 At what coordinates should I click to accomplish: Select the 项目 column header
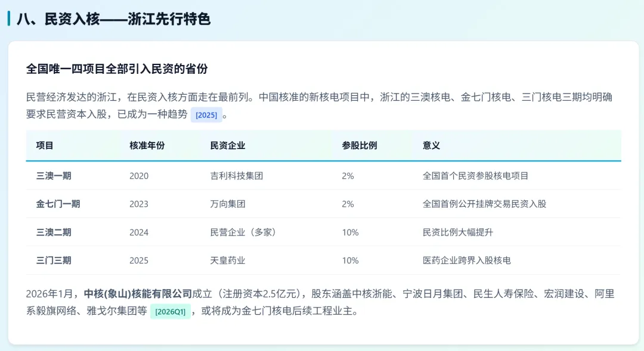pos(44,145)
